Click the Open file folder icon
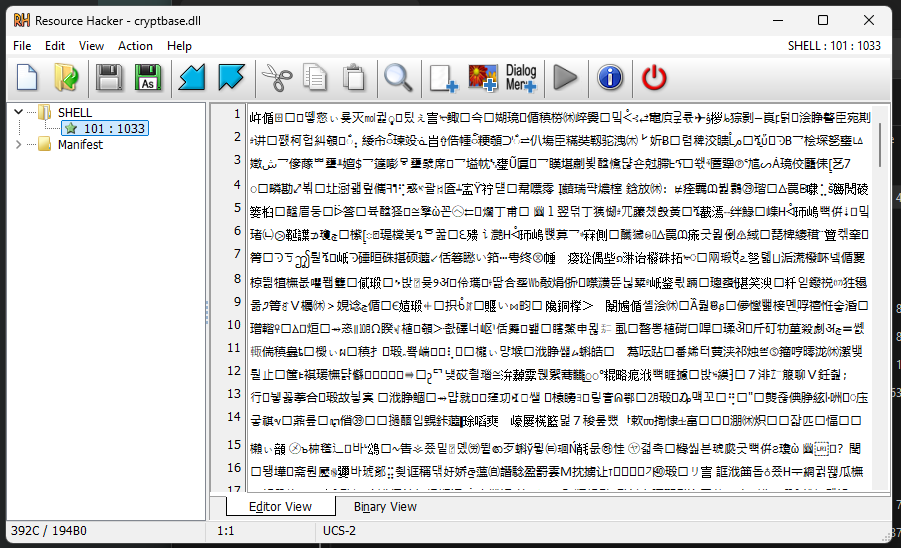Screen dimensions: 901x548 (x=66, y=77)
